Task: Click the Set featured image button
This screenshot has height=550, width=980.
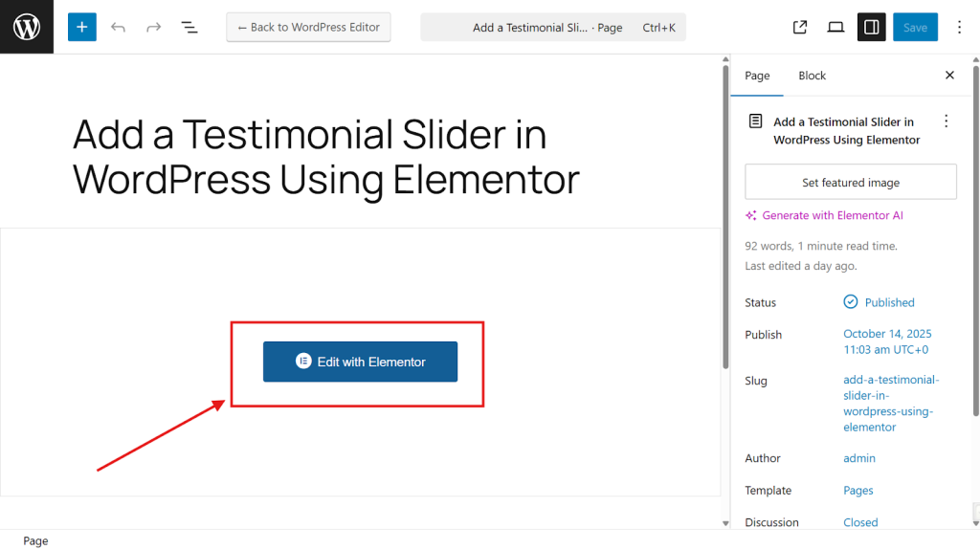Action: click(851, 182)
